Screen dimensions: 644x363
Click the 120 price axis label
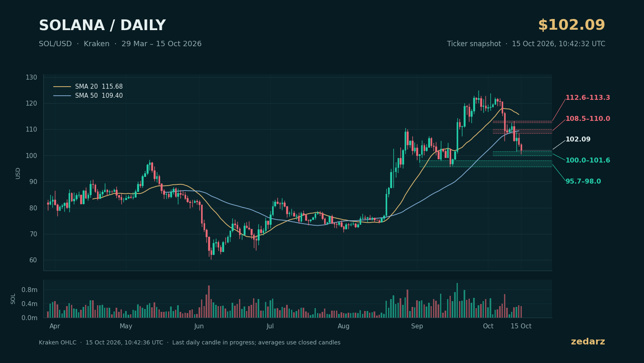pyautogui.click(x=31, y=103)
